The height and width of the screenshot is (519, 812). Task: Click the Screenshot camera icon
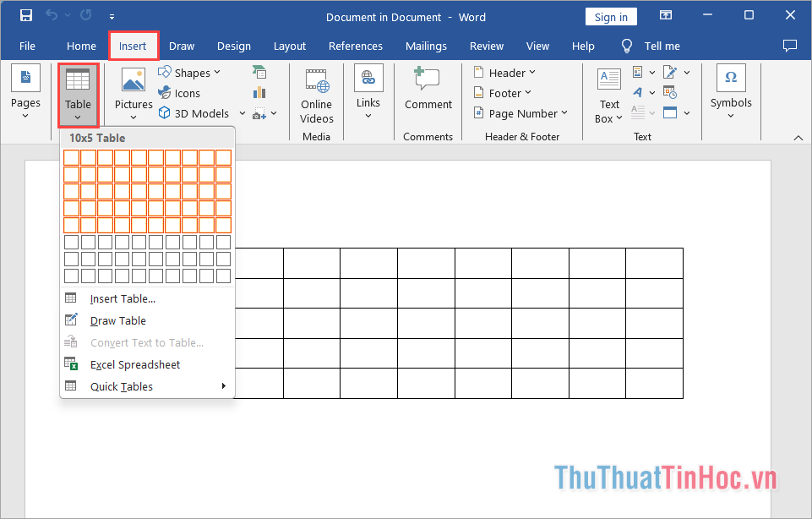(259, 113)
